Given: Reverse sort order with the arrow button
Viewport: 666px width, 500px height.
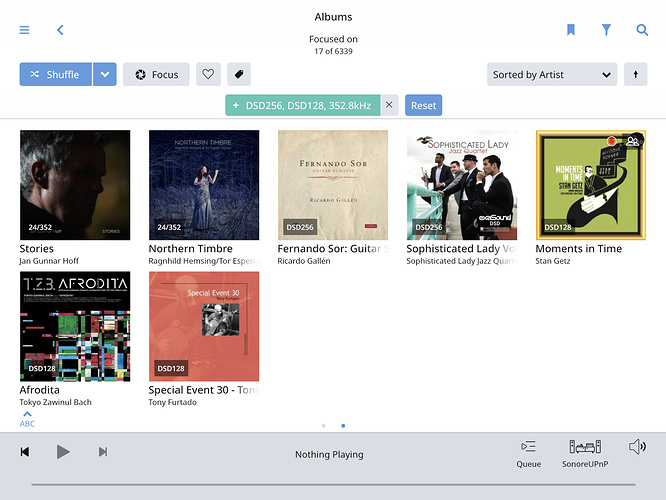Looking at the screenshot, I should coord(635,74).
